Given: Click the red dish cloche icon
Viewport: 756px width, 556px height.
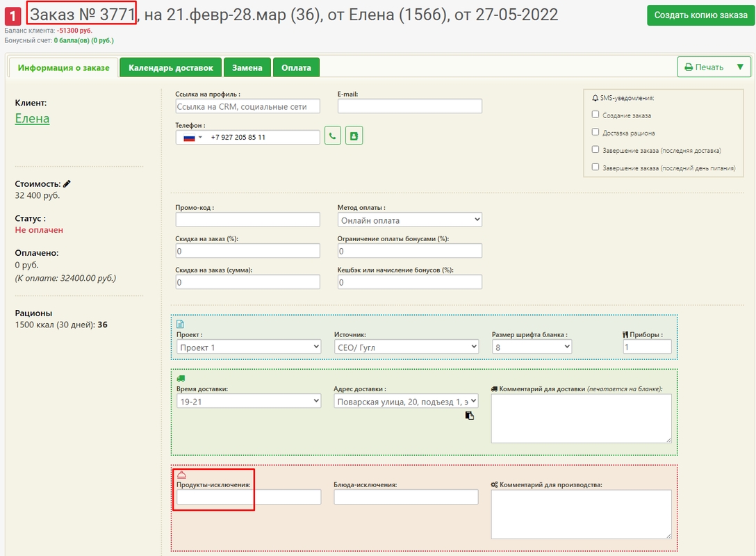Looking at the screenshot, I should pyautogui.click(x=181, y=474).
